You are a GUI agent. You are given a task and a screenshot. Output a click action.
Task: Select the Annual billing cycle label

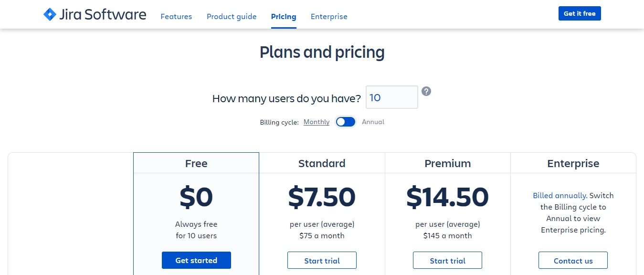373,122
